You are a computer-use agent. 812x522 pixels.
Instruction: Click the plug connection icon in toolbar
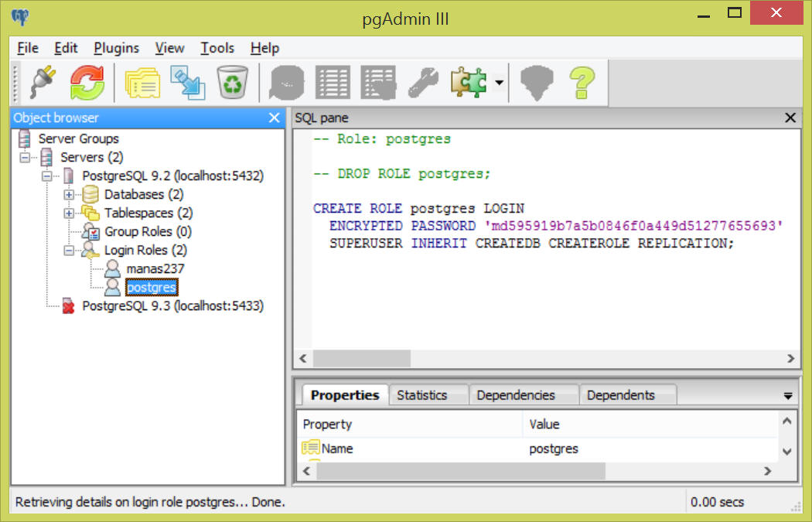[x=41, y=82]
